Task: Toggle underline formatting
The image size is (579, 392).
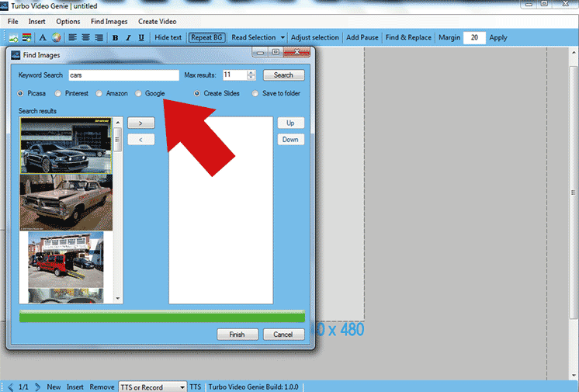Action: click(141, 38)
